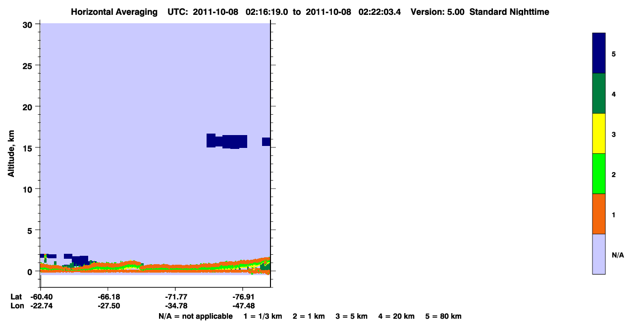Click the 'Lat' row label
Screen dimensions: 644x330
click(x=16, y=297)
